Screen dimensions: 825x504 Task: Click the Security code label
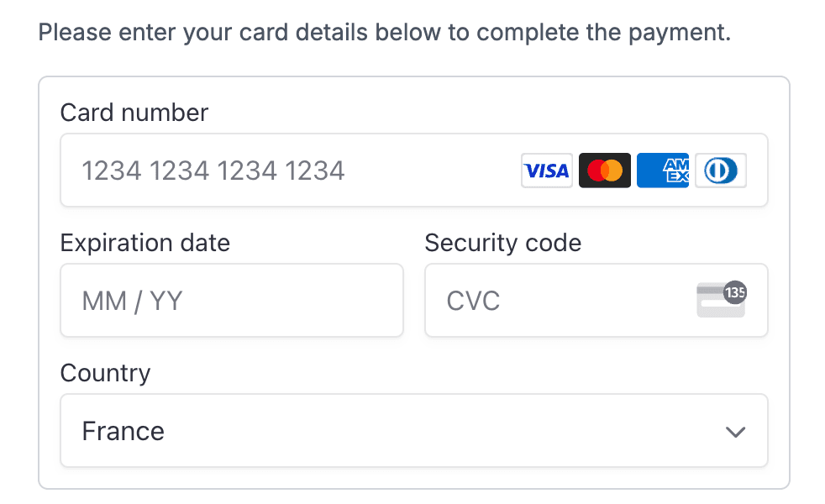[502, 243]
